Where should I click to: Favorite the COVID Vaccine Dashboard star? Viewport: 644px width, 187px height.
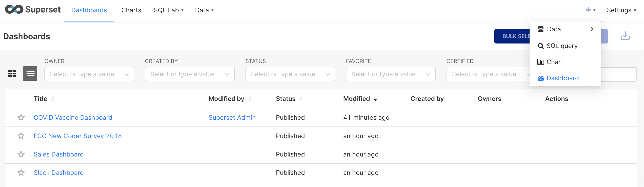click(x=21, y=117)
